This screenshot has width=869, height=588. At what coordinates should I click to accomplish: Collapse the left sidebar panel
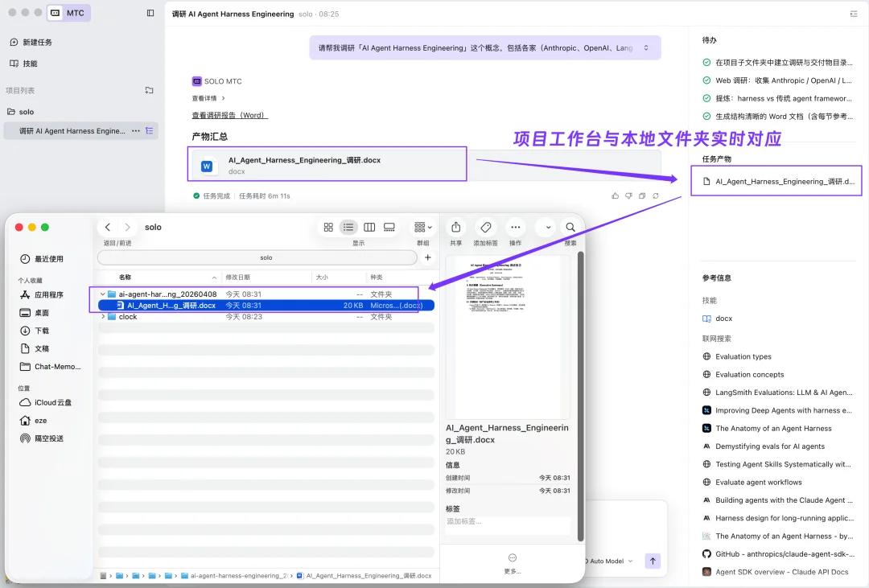tap(150, 13)
